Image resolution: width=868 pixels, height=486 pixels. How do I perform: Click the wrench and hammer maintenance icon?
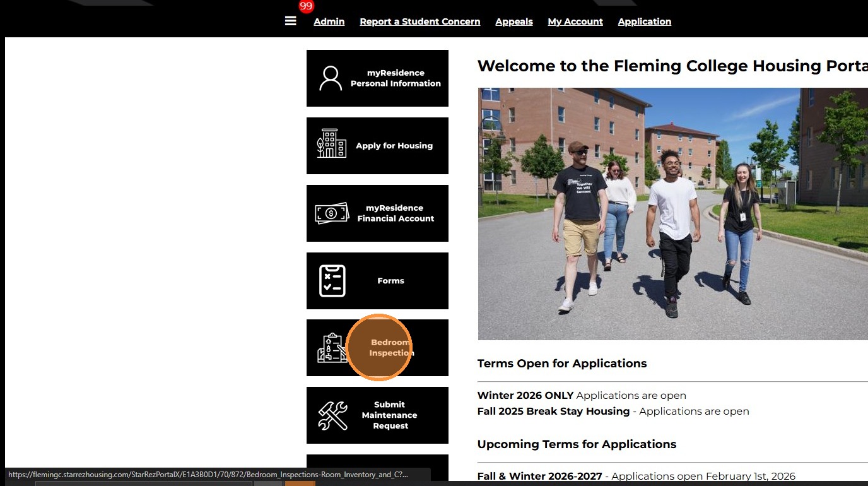coord(332,415)
